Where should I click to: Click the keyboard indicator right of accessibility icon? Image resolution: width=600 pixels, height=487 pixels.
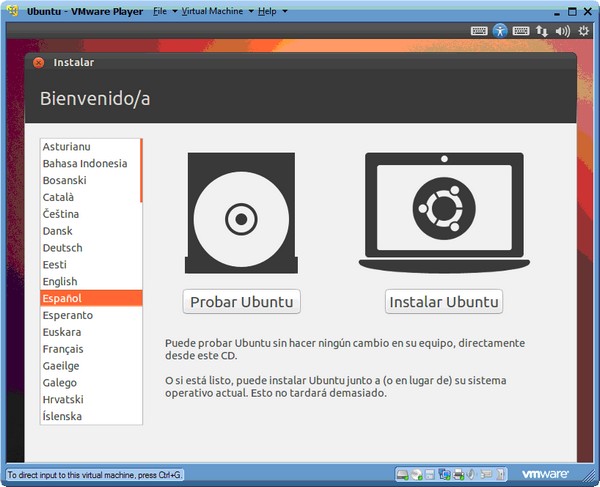(x=521, y=31)
